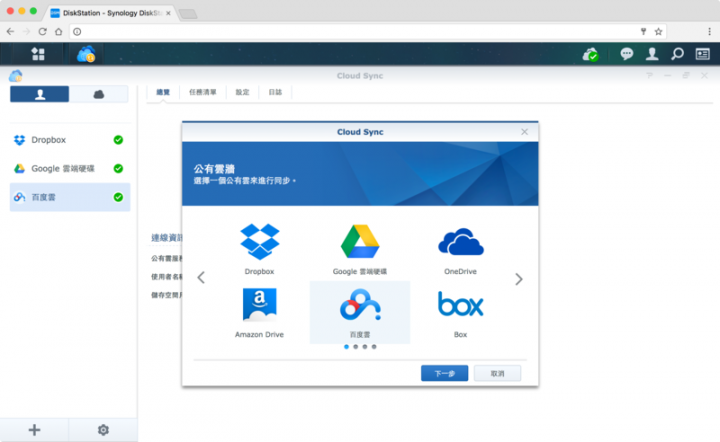Switch to the cloud view tab in sidebar

99,94
